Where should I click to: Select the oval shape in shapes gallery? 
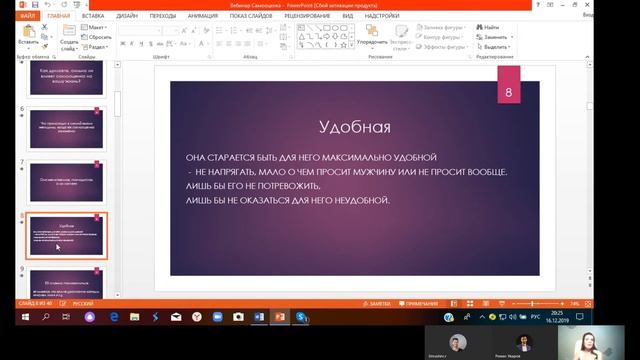tap(335, 28)
